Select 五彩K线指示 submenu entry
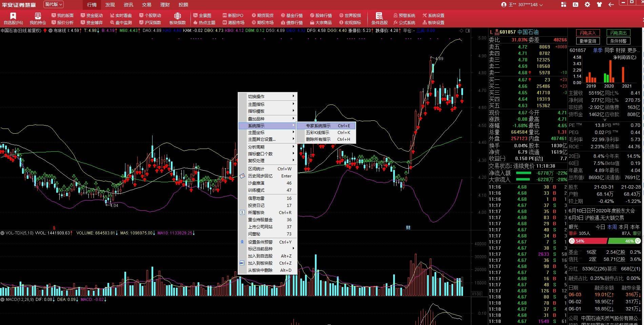Image resolution: width=644 pixels, height=325 pixels. [326, 132]
